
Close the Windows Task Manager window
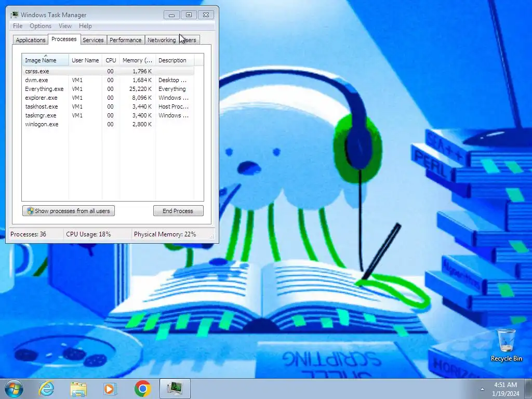206,15
